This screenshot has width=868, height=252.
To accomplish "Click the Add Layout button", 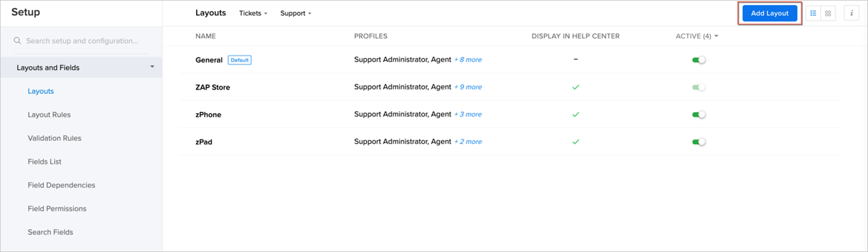I will tap(770, 13).
